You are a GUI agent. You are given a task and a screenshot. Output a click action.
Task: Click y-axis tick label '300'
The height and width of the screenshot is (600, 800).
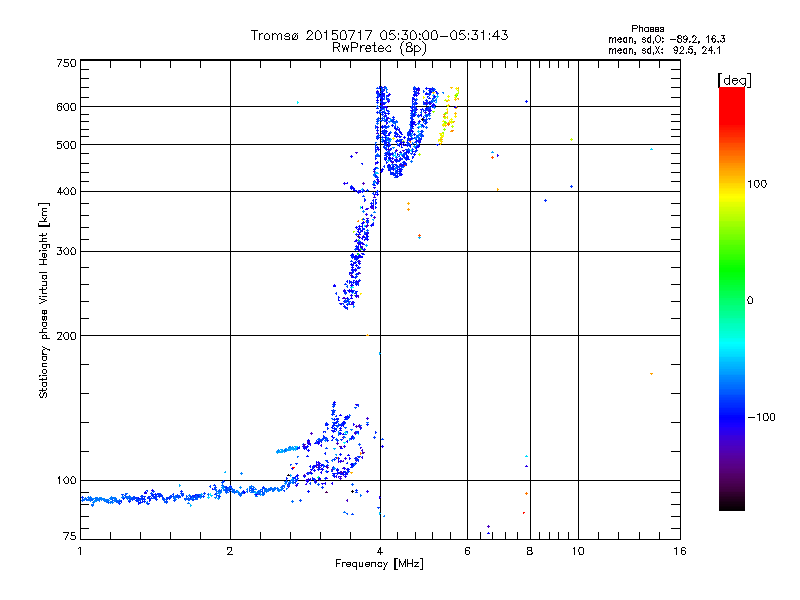pos(66,252)
